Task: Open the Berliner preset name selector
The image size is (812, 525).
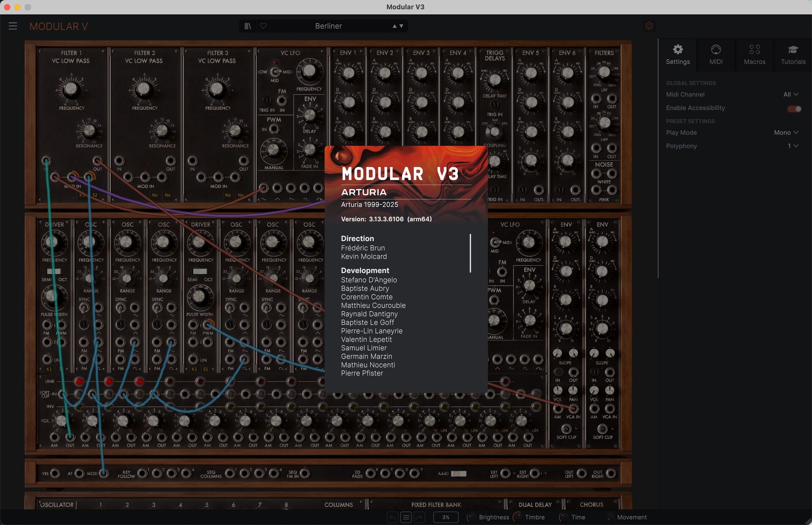Action: tap(328, 26)
